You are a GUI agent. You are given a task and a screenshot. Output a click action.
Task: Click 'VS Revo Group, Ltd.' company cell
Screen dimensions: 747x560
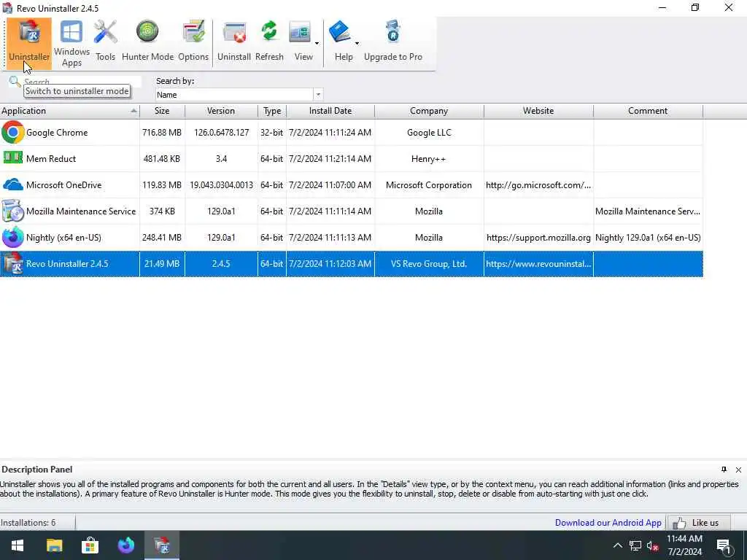pos(429,263)
